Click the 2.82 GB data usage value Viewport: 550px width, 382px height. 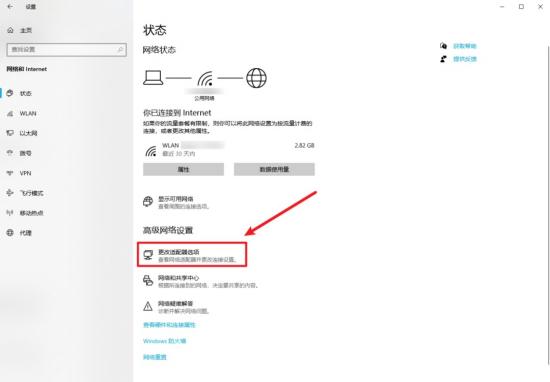[x=304, y=146]
